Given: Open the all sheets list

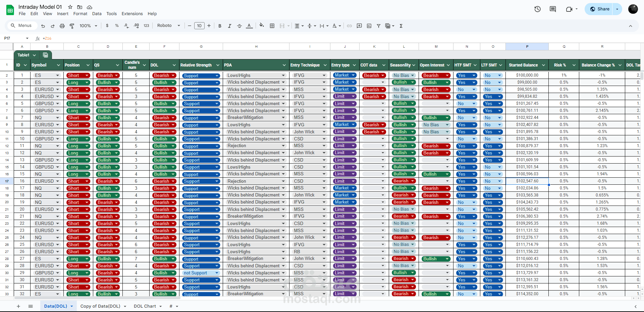Looking at the screenshot, I should [31, 306].
